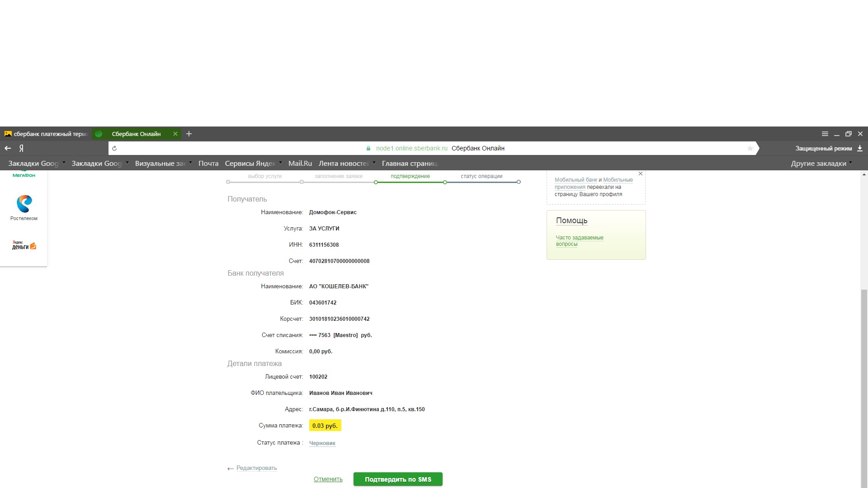The image size is (868, 488).
Task: Bookmark page using star icon
Action: point(750,148)
